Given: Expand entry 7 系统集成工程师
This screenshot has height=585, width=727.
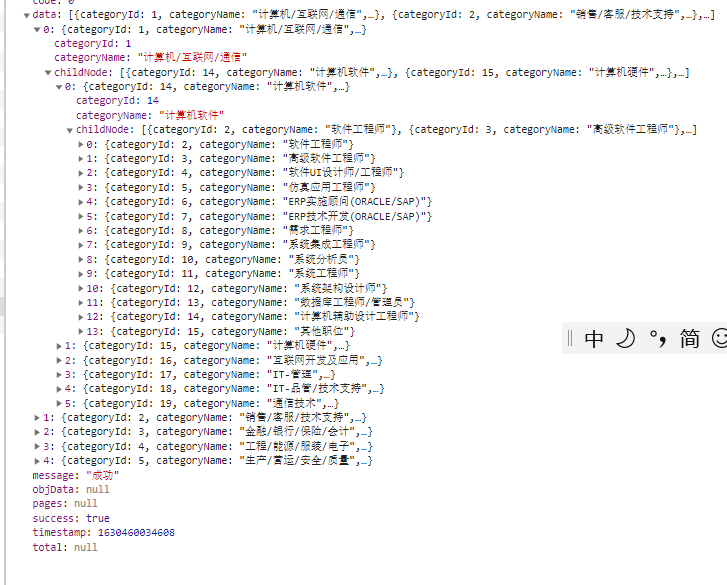Looking at the screenshot, I should coord(81,245).
